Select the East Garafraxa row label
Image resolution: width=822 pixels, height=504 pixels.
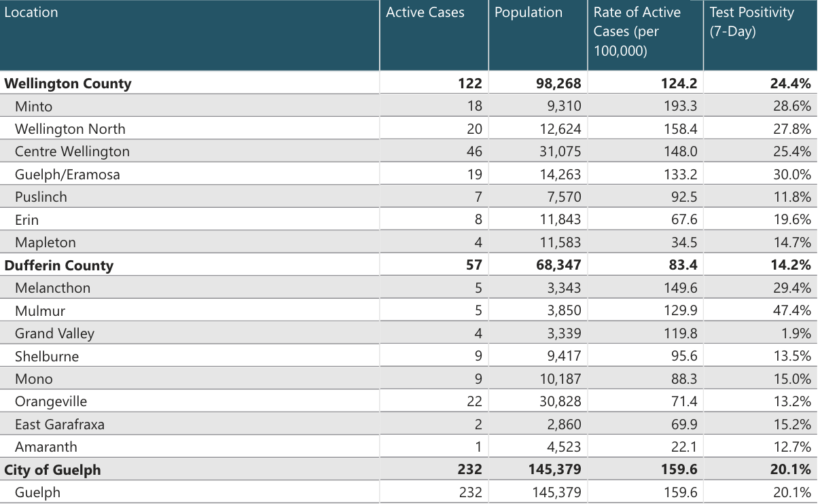[x=60, y=425]
